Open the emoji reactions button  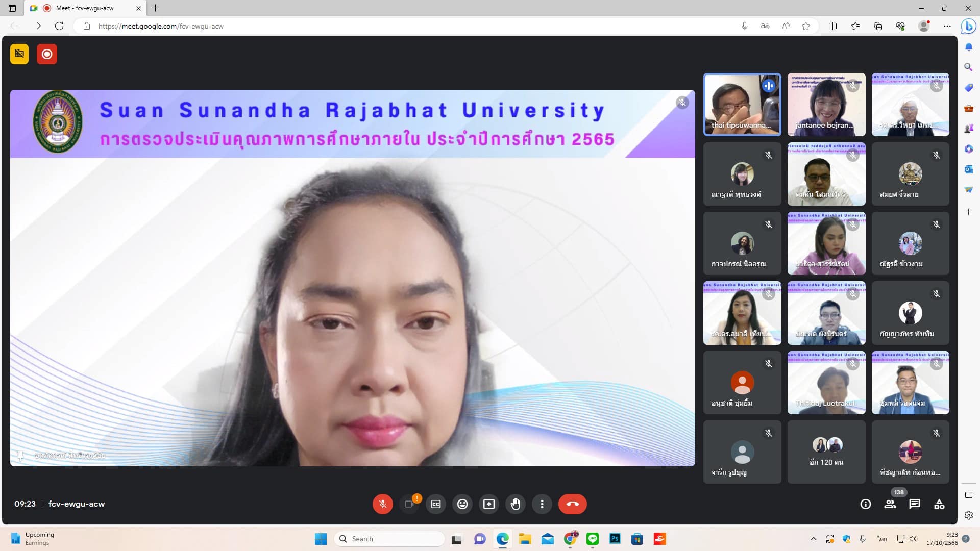tap(462, 504)
